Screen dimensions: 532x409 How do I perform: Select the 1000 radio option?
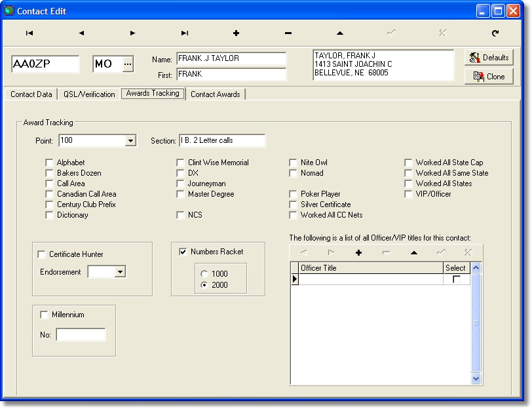204,274
